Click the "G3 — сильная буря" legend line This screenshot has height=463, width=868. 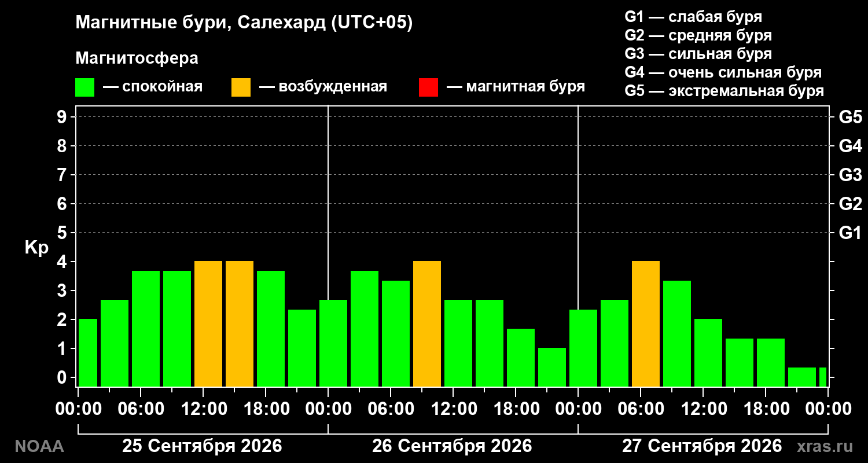click(x=698, y=54)
